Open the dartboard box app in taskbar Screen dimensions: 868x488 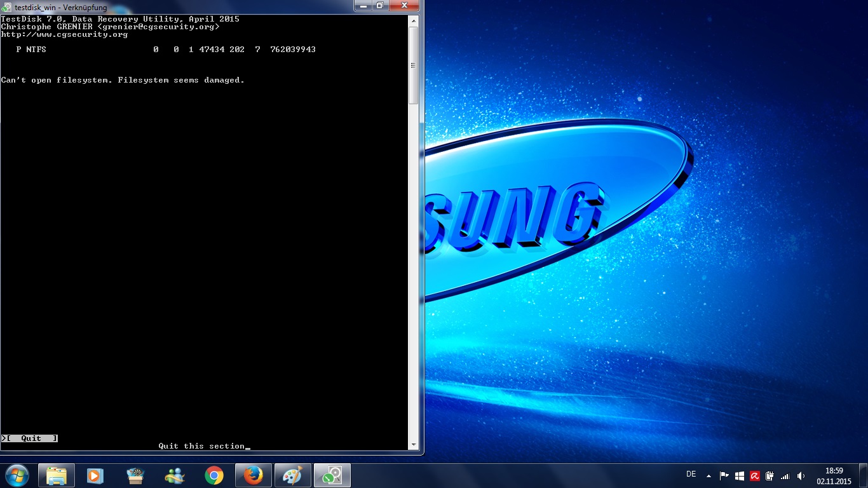coord(135,475)
